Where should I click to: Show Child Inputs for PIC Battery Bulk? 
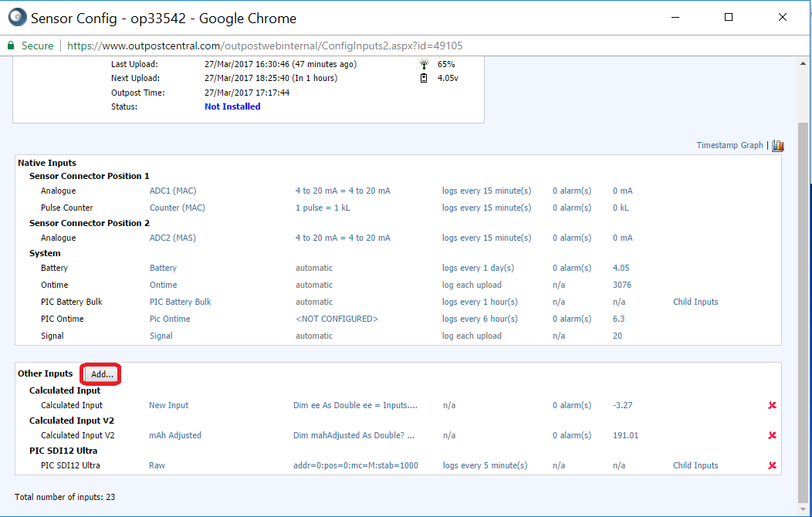click(x=695, y=302)
